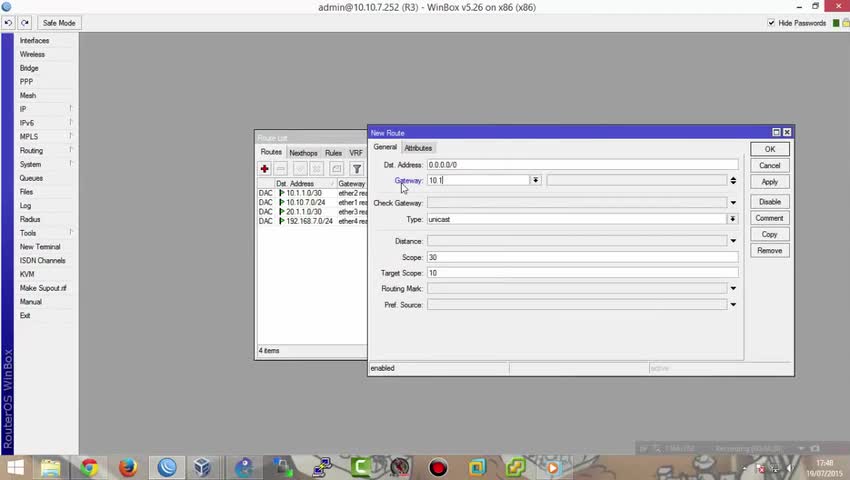Viewport: 850px width, 480px height.
Task: Click the disable X icon in Route List
Action: [317, 169]
